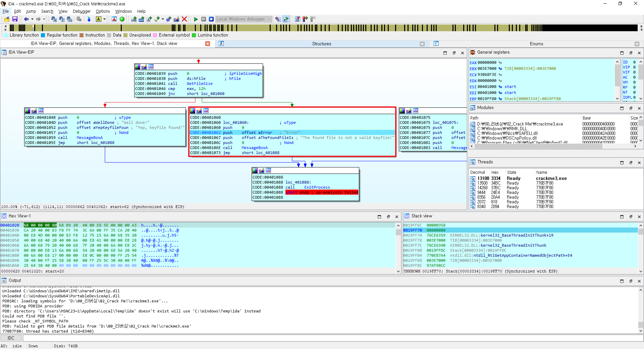Stop the process with the blue square button
This screenshot has width=644, height=349.
[x=211, y=19]
